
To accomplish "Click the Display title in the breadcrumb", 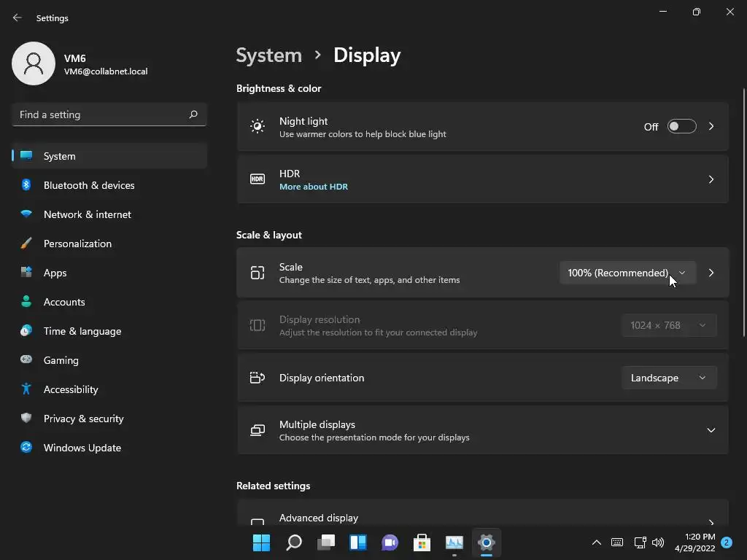I will [x=367, y=55].
